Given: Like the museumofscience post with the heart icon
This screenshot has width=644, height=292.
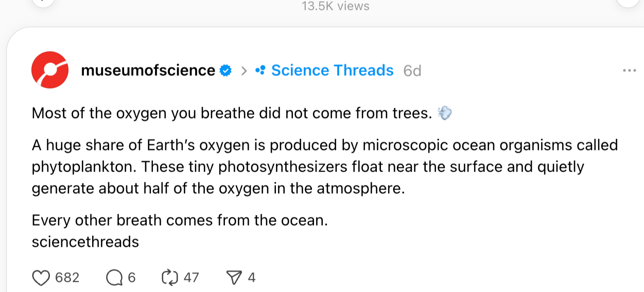Looking at the screenshot, I should pyautogui.click(x=40, y=278).
